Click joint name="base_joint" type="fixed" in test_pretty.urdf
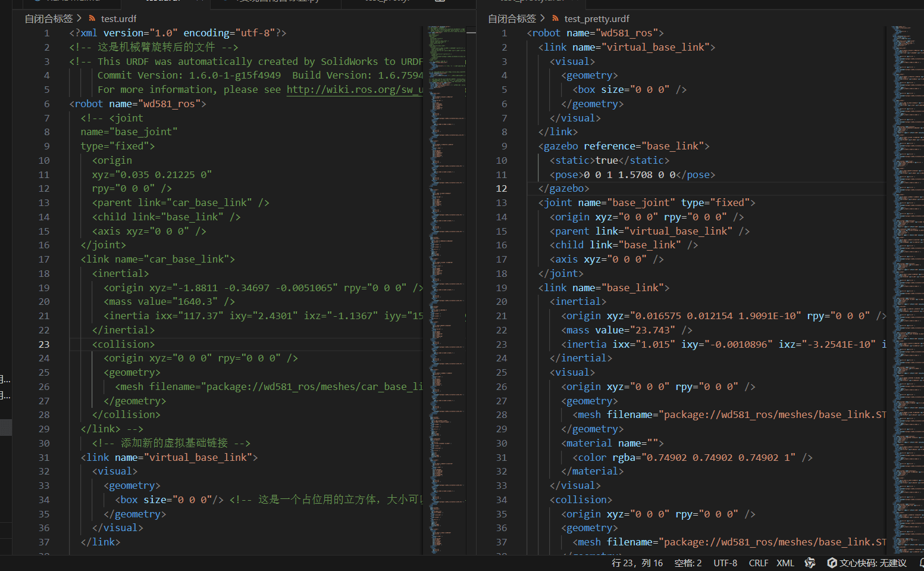This screenshot has width=924, height=571. click(x=647, y=203)
